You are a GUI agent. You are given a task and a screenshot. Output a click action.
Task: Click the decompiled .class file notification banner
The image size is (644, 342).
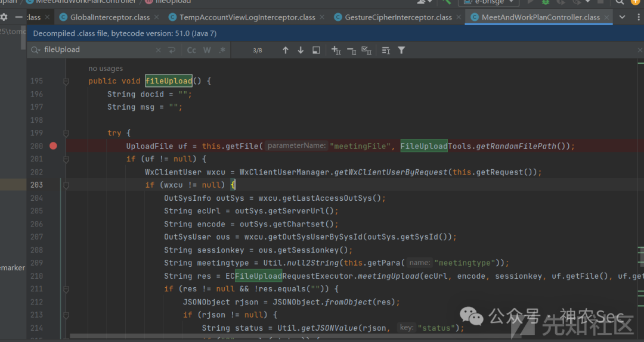click(x=335, y=33)
